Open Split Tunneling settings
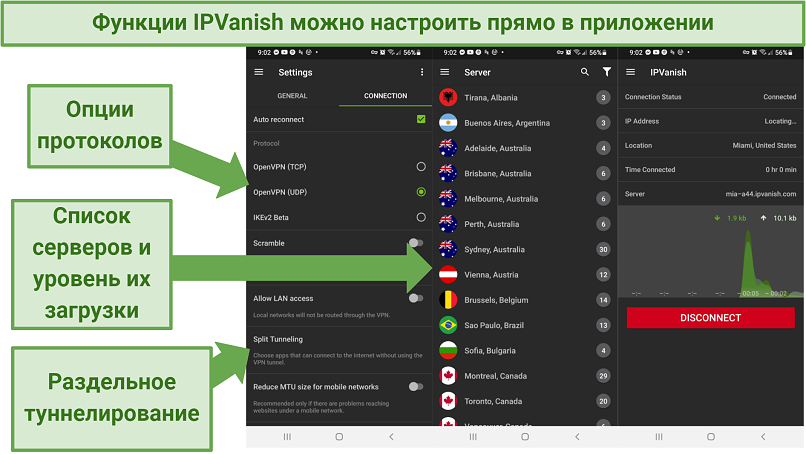Viewport: 806px width, 454px height. (x=339, y=350)
